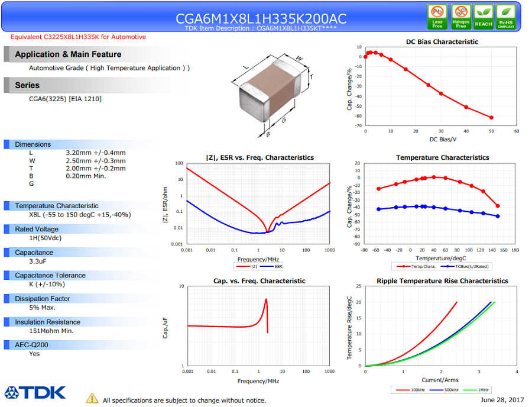Click the blue 500kHz legend entry
The height and width of the screenshot is (407, 532).
tap(444, 390)
